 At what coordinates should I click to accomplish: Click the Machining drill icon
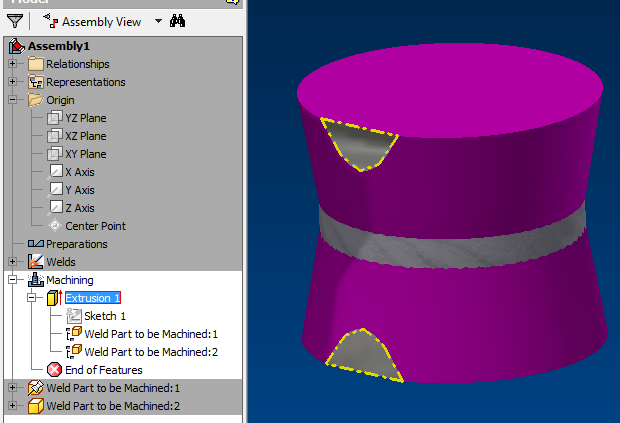[36, 279]
